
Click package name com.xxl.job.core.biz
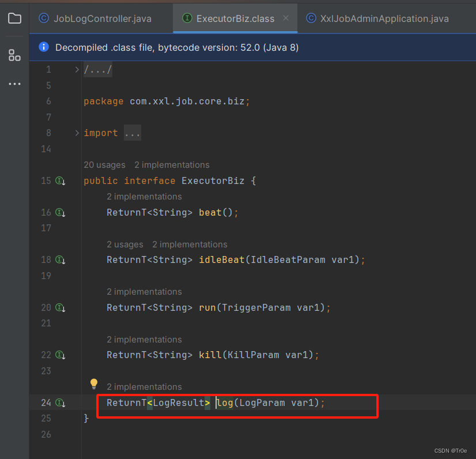187,101
